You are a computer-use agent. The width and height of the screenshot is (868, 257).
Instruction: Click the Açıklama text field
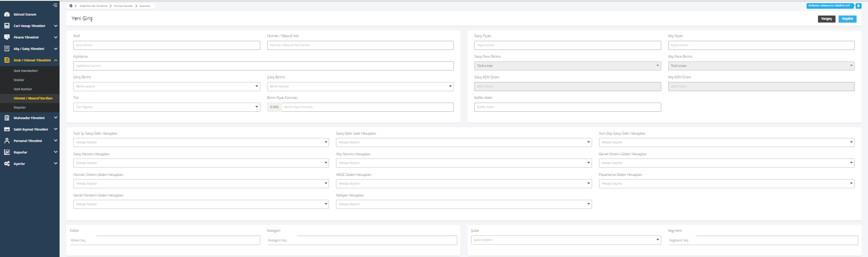point(264,66)
